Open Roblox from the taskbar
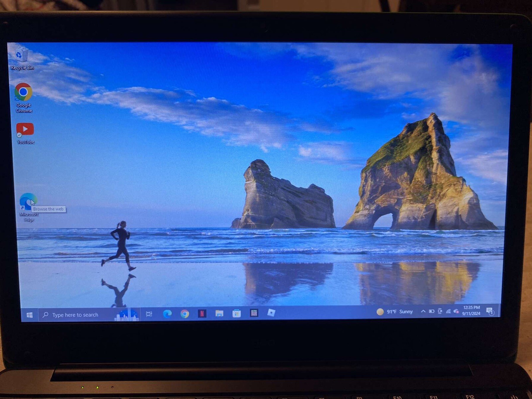 [271, 313]
